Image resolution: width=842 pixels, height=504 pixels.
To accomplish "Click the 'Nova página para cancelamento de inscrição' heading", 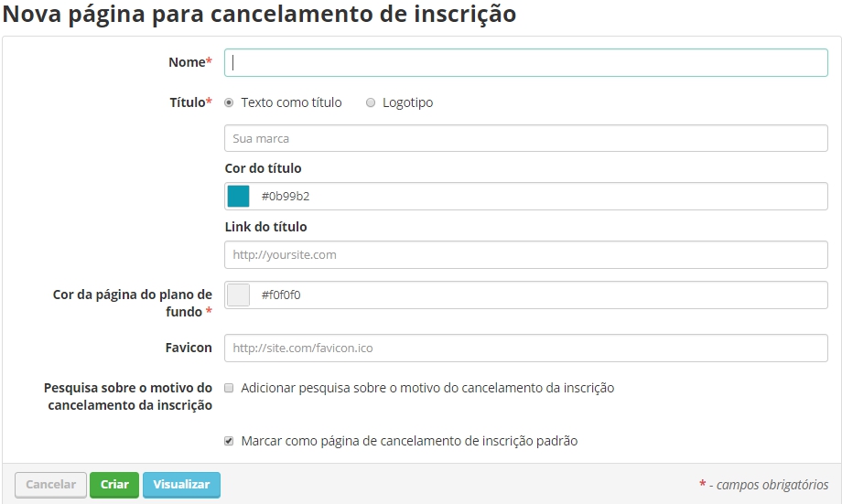I will [259, 15].
